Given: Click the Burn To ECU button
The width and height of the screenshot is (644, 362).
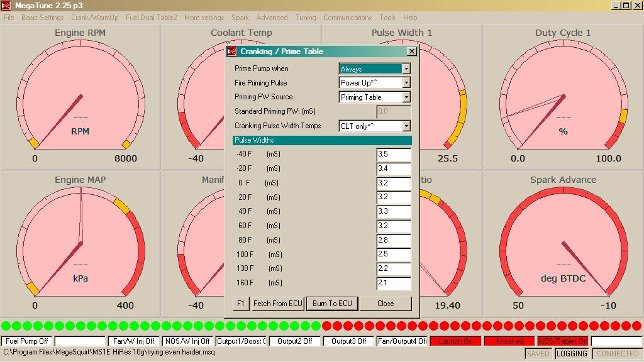Looking at the screenshot, I should (332, 304).
